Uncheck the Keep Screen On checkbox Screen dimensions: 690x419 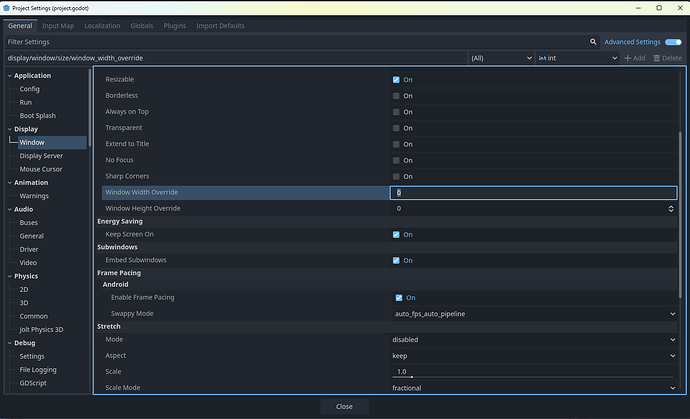[396, 235]
